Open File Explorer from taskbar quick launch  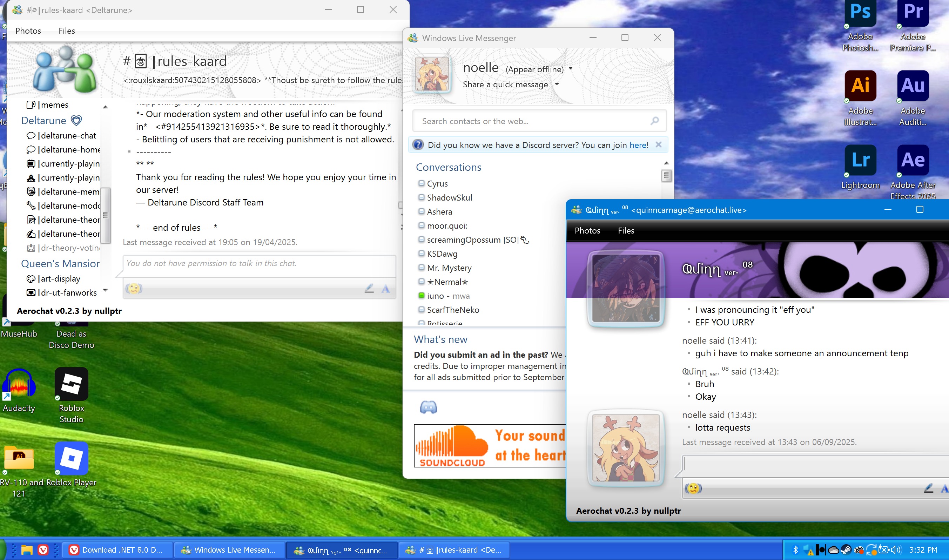click(x=26, y=550)
